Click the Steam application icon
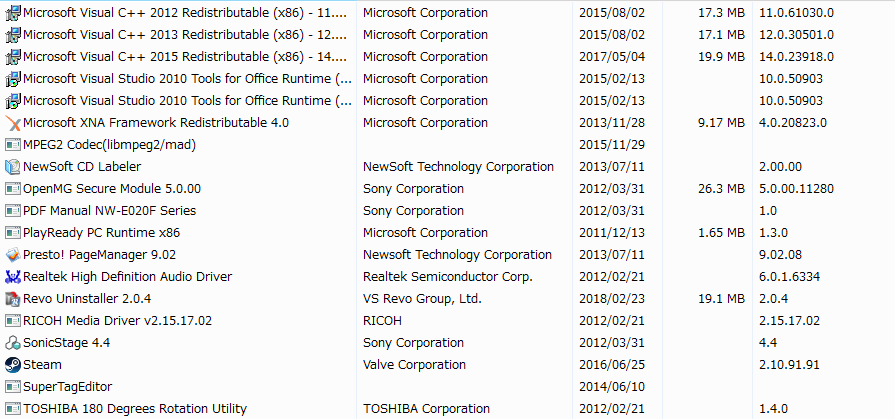The image size is (895, 419). coord(13,365)
